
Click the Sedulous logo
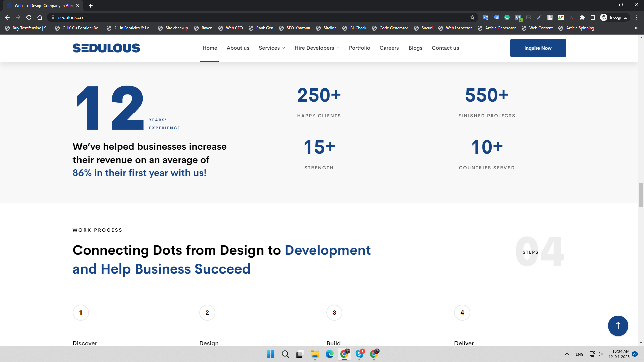(x=106, y=48)
